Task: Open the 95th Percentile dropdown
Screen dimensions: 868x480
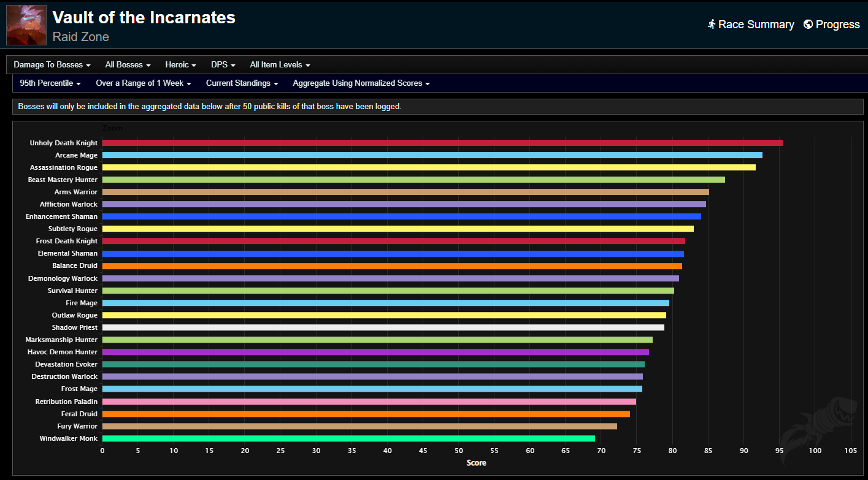Action: point(50,83)
